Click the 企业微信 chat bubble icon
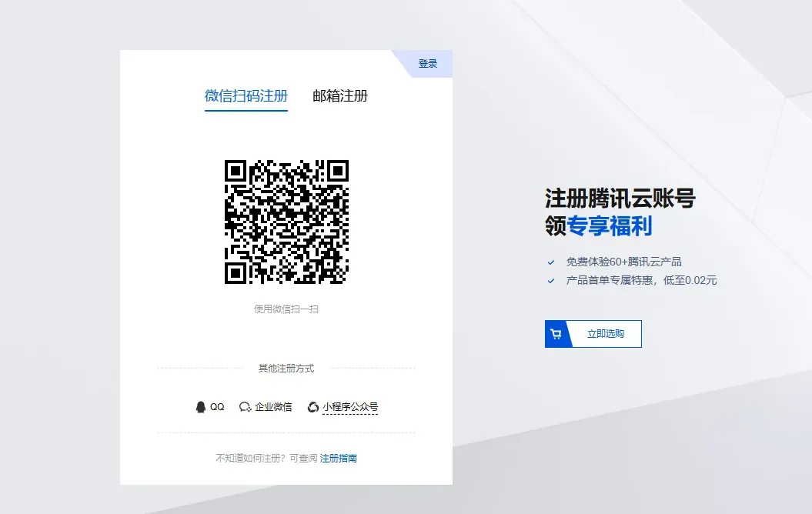Image resolution: width=812 pixels, height=514 pixels. pos(246,407)
